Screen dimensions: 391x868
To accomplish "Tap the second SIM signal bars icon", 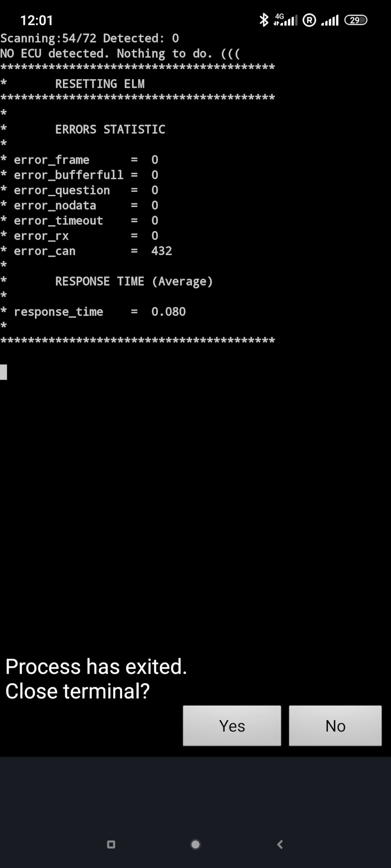I will coord(330,20).
